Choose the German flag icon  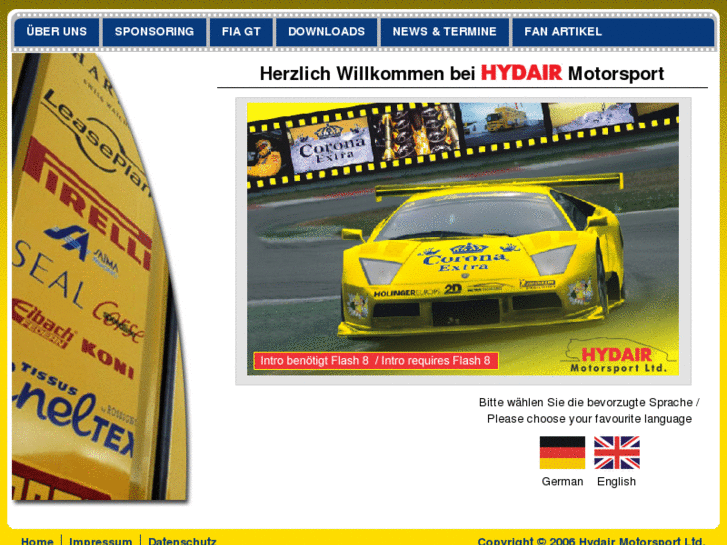(x=562, y=453)
